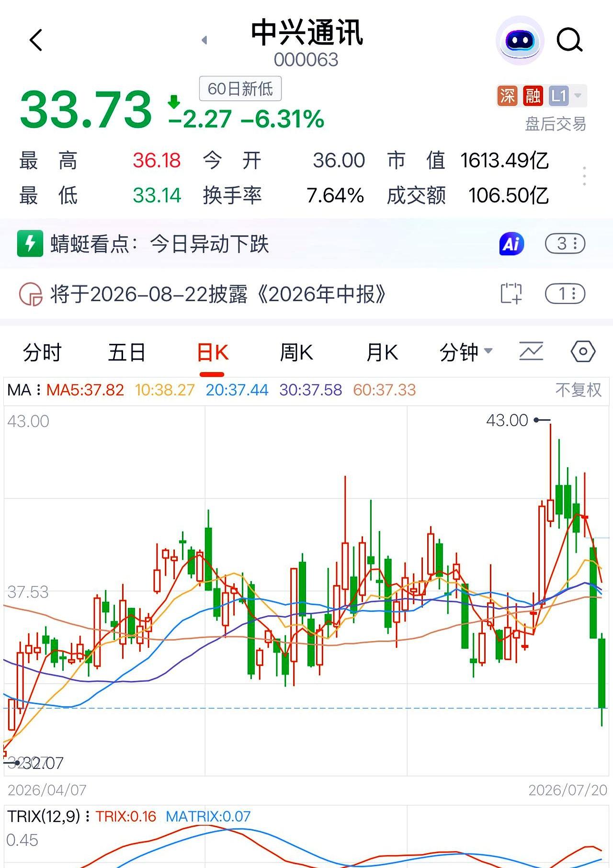Tap the 60:37.33 moving average value
Image resolution: width=613 pixels, height=868 pixels.
(x=385, y=390)
